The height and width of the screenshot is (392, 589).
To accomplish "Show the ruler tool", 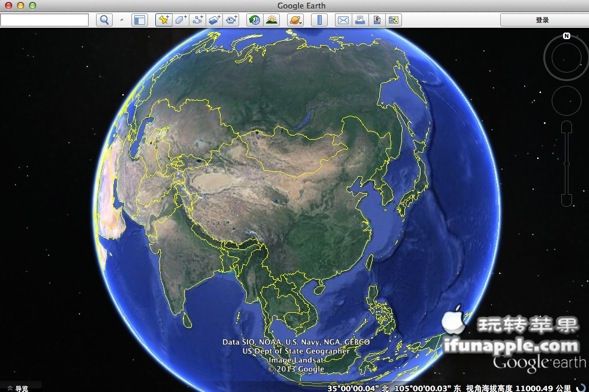I will [x=320, y=20].
